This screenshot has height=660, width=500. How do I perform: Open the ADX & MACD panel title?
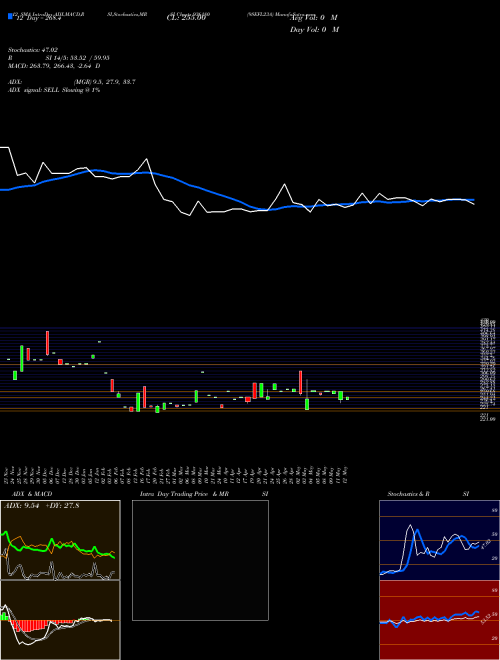coord(32,494)
